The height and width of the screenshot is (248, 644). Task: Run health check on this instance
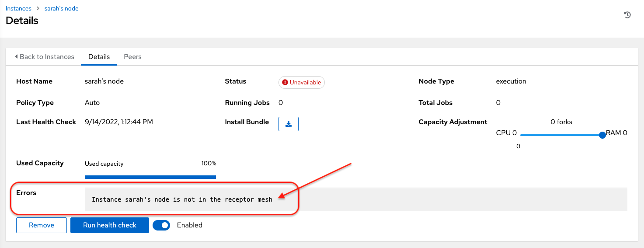tap(110, 225)
